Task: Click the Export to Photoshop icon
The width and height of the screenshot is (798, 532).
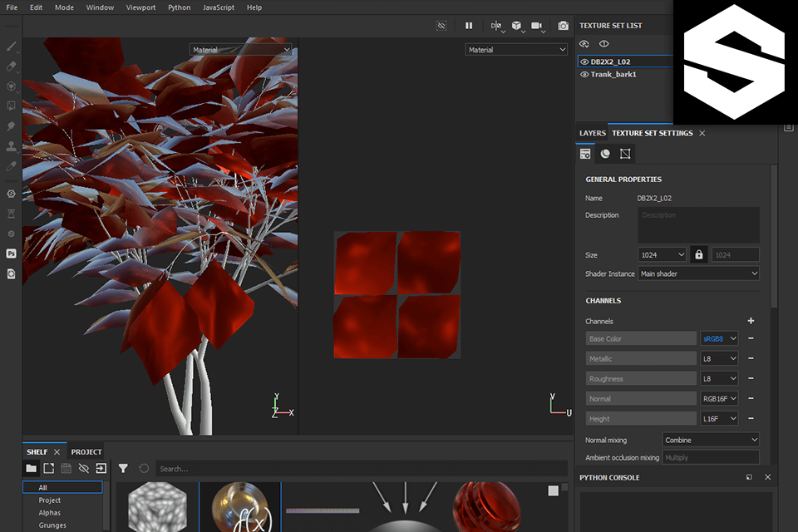Action: (x=11, y=254)
